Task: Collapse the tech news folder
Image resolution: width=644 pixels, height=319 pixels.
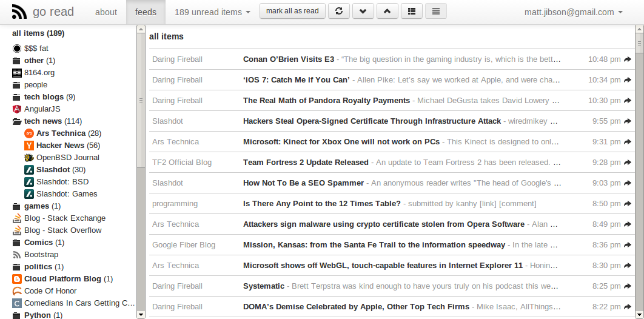Action: tap(17, 121)
